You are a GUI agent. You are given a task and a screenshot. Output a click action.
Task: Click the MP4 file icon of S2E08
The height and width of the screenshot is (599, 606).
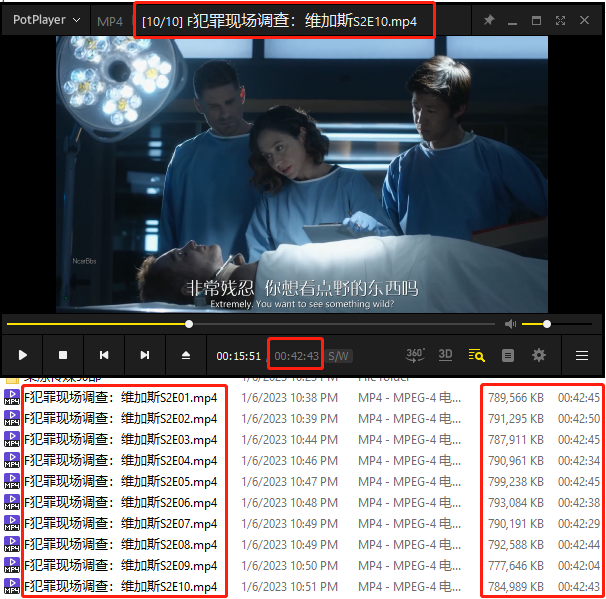pos(12,544)
